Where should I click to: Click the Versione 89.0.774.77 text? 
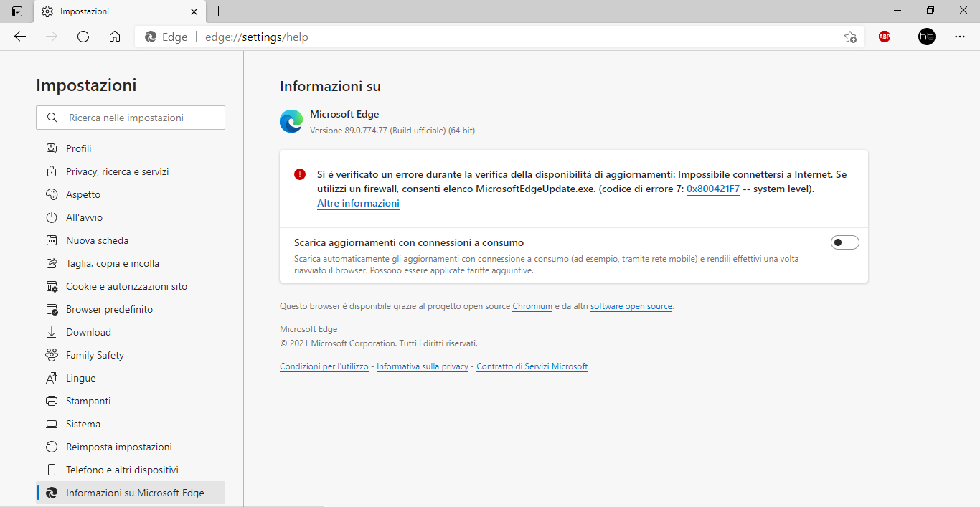pyautogui.click(x=392, y=131)
